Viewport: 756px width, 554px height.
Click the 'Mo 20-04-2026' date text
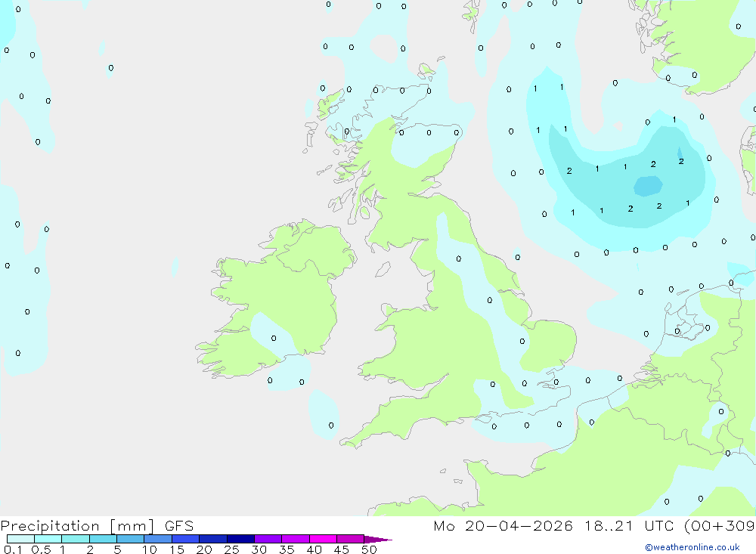(x=503, y=526)
